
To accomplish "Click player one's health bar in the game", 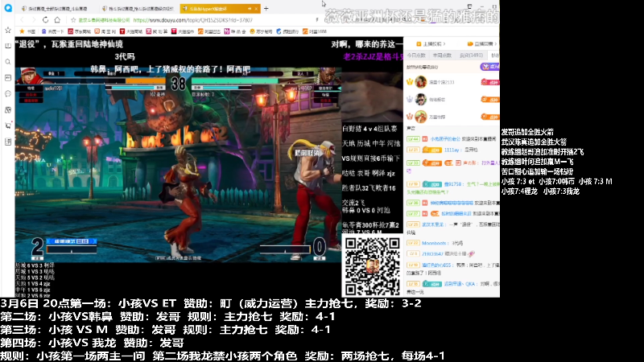I will (105, 80).
